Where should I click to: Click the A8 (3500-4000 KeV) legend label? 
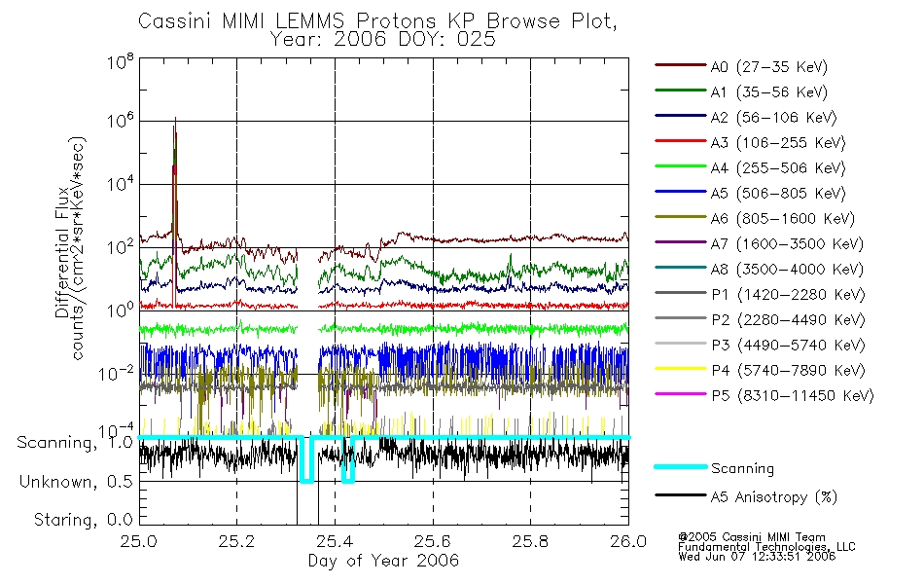coord(787,271)
